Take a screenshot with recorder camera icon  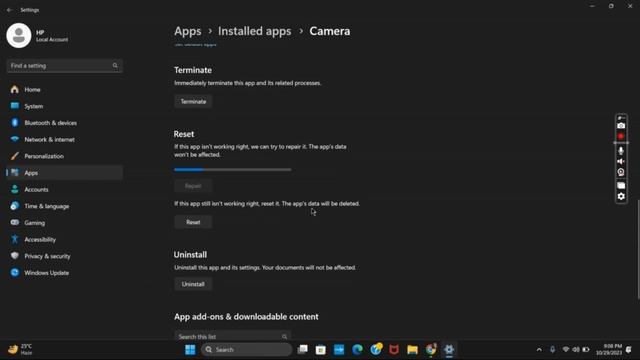[x=621, y=126]
